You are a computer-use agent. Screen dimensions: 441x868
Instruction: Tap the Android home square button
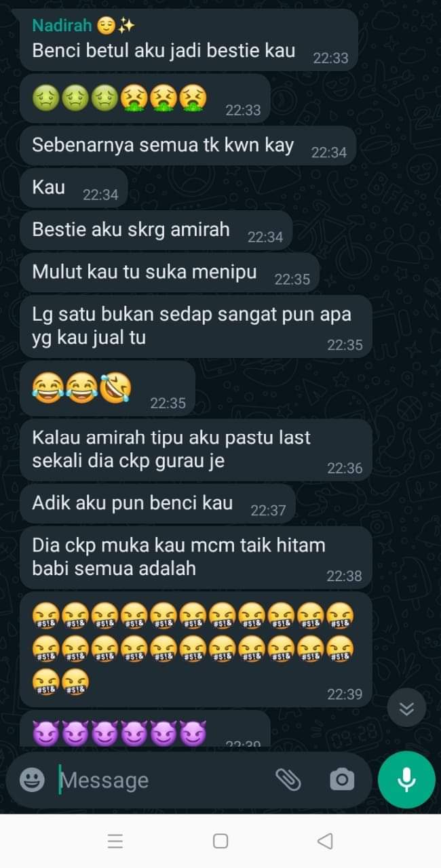point(220,841)
